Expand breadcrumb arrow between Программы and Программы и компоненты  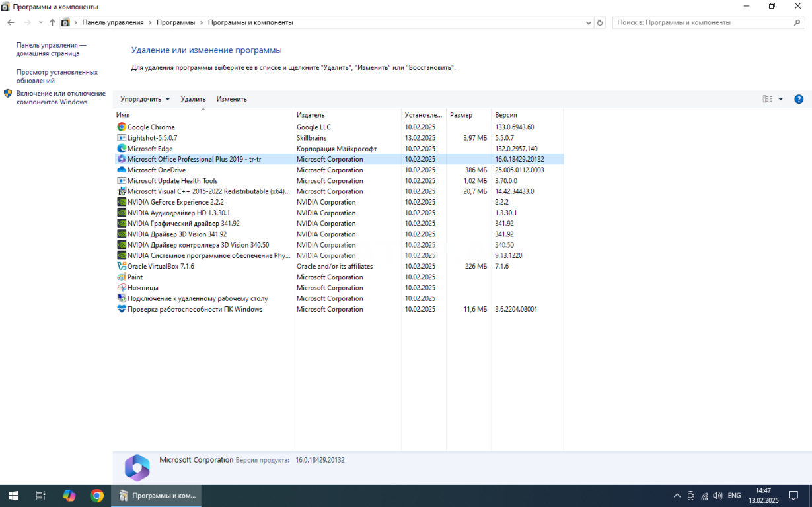(x=202, y=22)
